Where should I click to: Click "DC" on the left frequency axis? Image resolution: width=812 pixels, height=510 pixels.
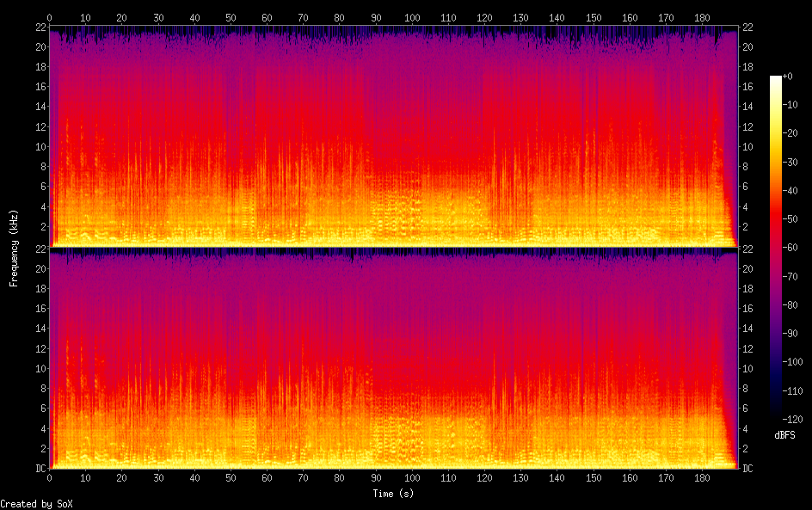pyautogui.click(x=40, y=469)
